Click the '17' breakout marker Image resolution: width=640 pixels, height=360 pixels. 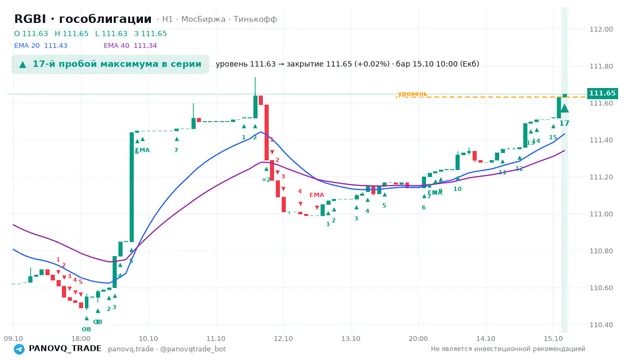(564, 123)
